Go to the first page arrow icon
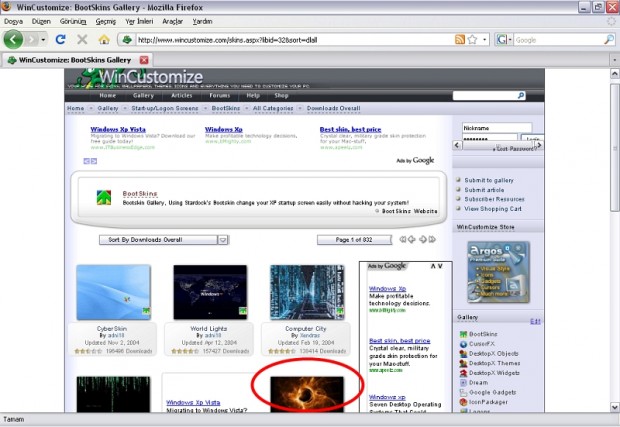 tap(402, 240)
